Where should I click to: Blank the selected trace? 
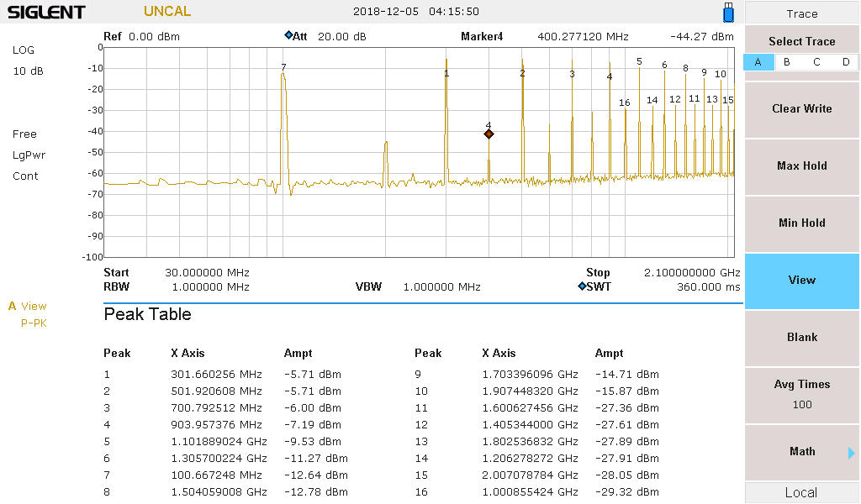tap(801, 337)
